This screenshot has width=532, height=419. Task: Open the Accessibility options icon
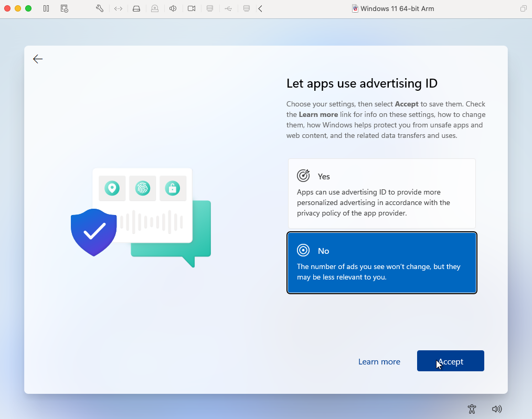point(472,409)
